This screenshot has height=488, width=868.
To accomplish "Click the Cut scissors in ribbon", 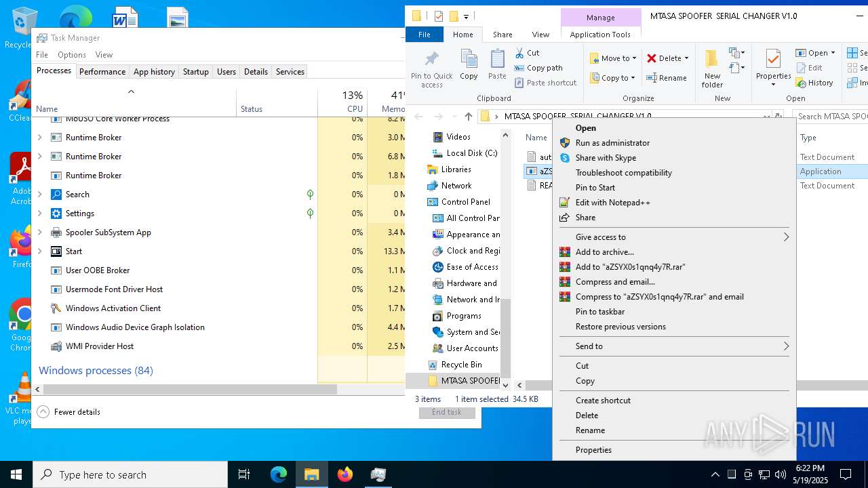I will [527, 53].
